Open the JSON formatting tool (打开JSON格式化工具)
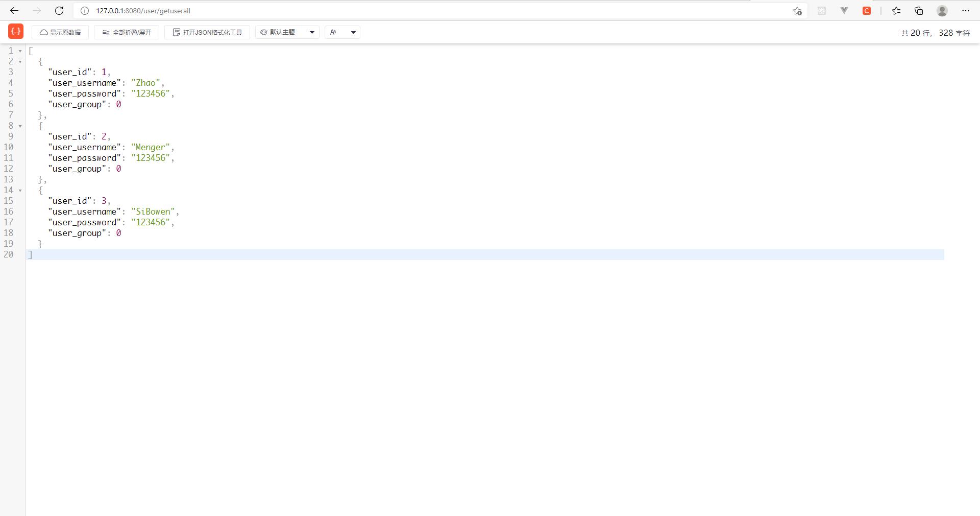980x516 pixels. 207,32
